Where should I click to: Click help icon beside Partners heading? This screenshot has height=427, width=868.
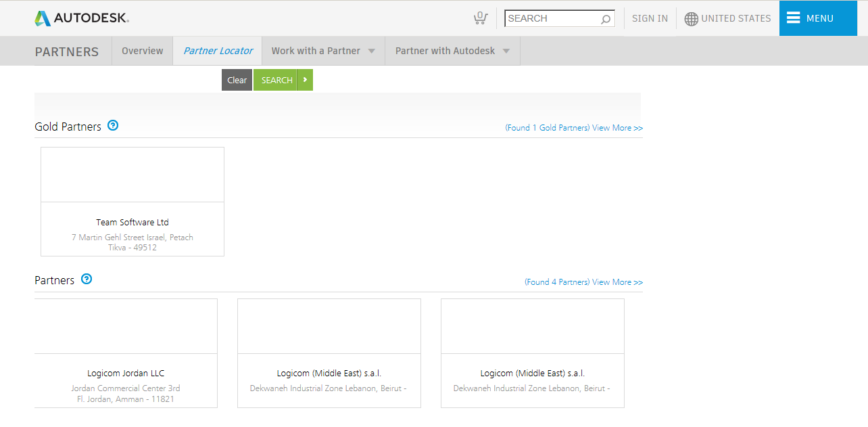click(87, 279)
